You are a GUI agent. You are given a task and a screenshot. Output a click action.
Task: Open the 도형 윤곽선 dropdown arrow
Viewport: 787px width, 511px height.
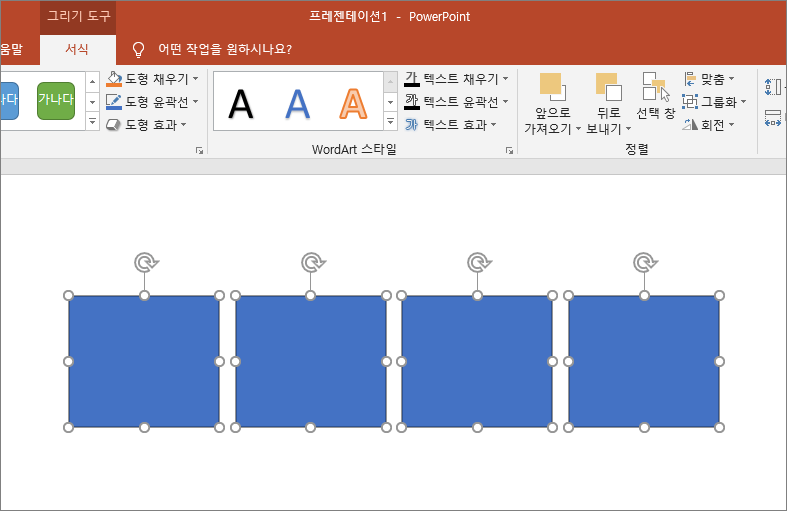click(x=196, y=101)
